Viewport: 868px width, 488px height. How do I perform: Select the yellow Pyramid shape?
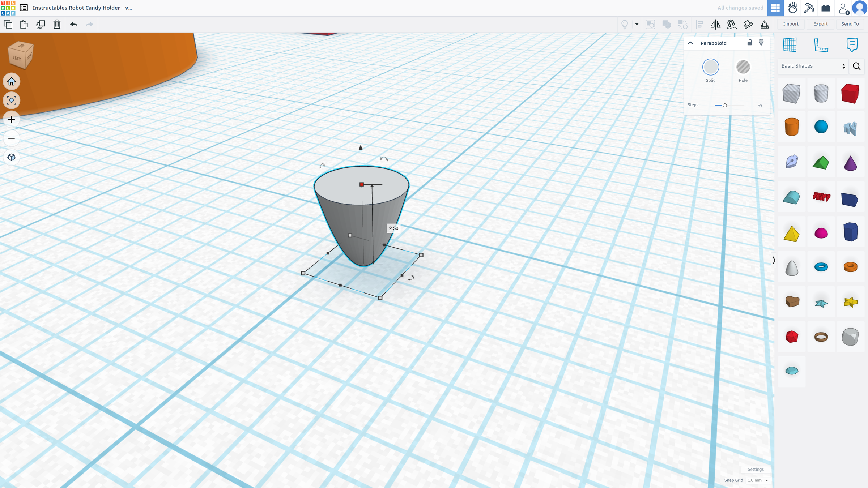[x=791, y=234]
